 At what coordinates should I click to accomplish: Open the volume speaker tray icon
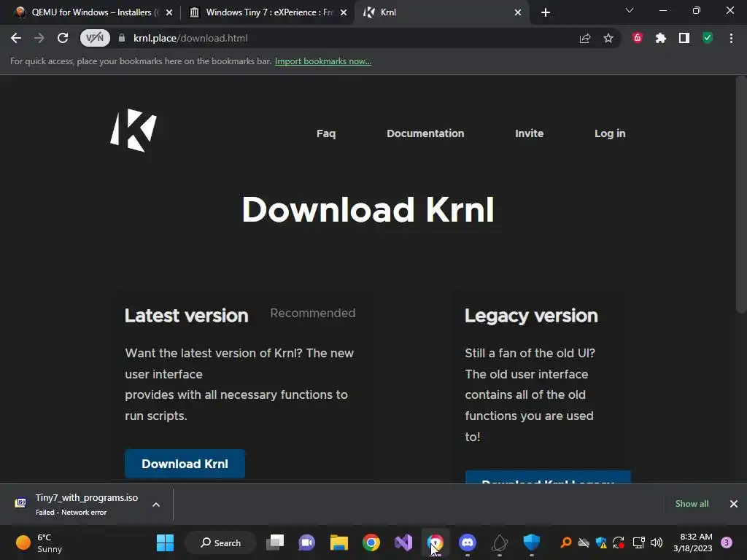(x=657, y=542)
